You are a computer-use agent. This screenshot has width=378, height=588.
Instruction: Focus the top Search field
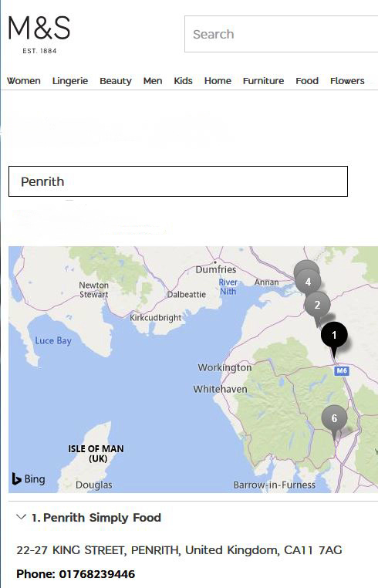coord(282,34)
